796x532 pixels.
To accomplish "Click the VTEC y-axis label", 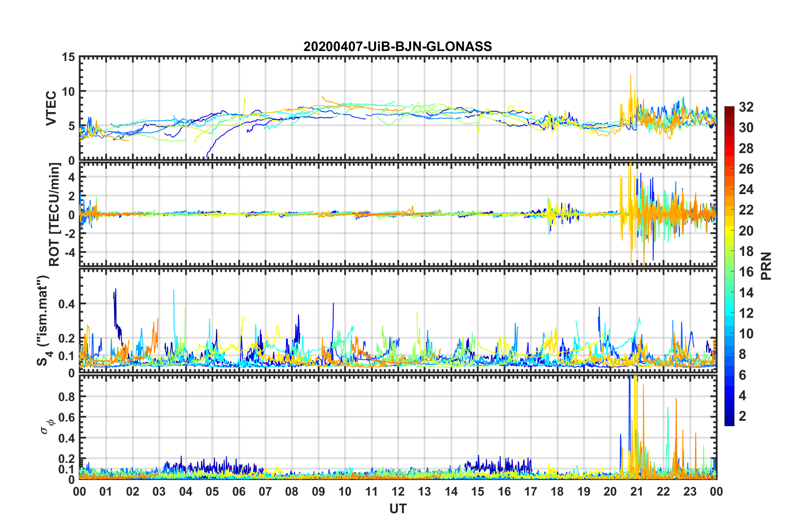I will 51,108.
